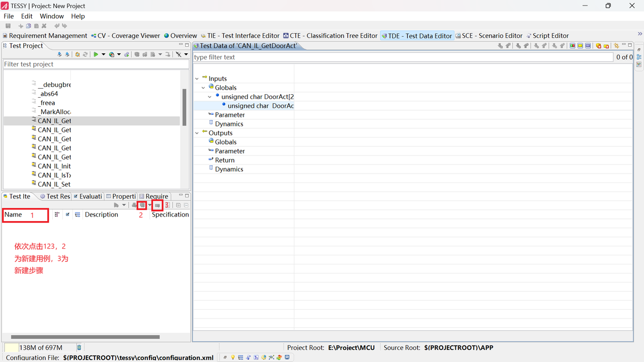The height and width of the screenshot is (362, 644).
Task: Click the outline tree icon in right sidebar
Action: click(x=639, y=57)
